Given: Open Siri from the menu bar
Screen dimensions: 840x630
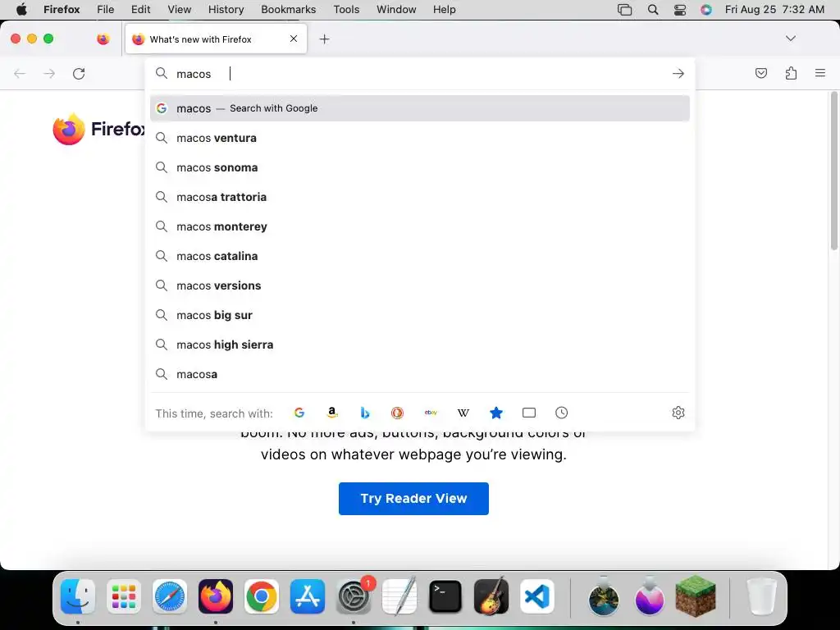Looking at the screenshot, I should 706,10.
